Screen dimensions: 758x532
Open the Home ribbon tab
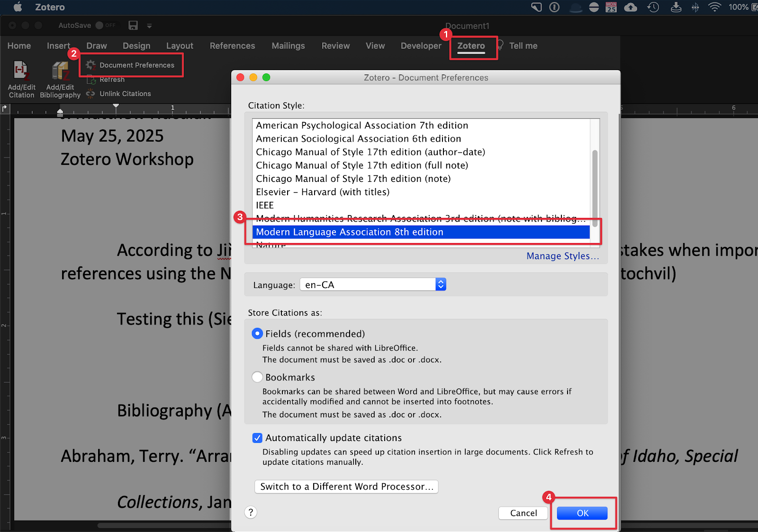[x=19, y=45]
